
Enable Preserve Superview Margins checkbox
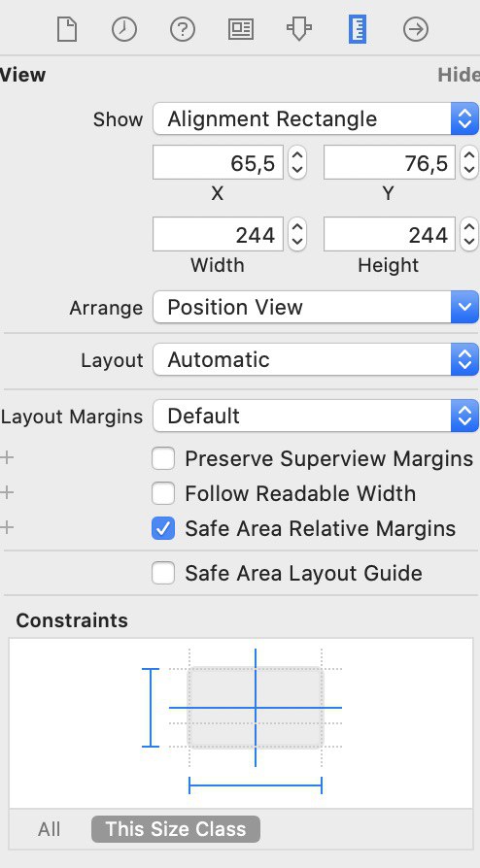pyautogui.click(x=163, y=459)
